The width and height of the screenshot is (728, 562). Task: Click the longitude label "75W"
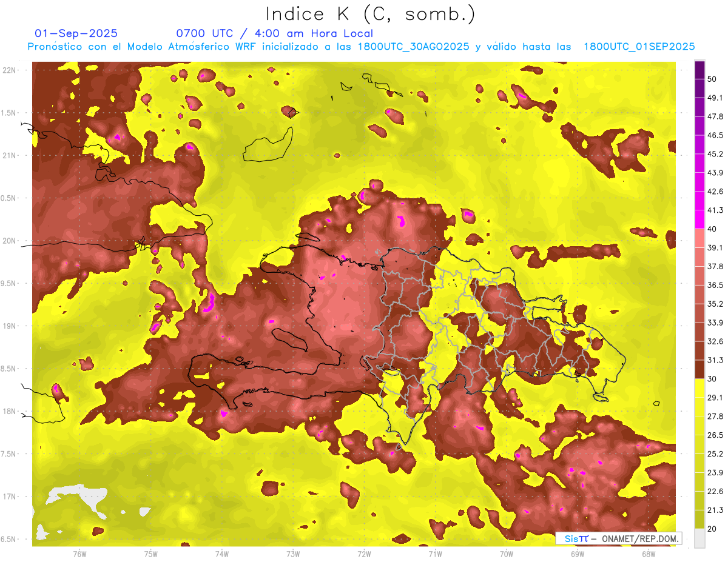pos(151,554)
